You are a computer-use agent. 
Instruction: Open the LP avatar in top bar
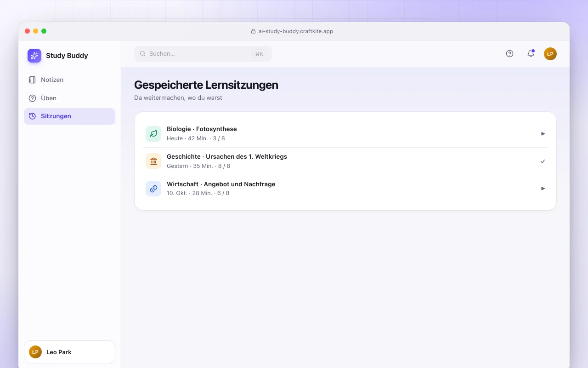[550, 54]
